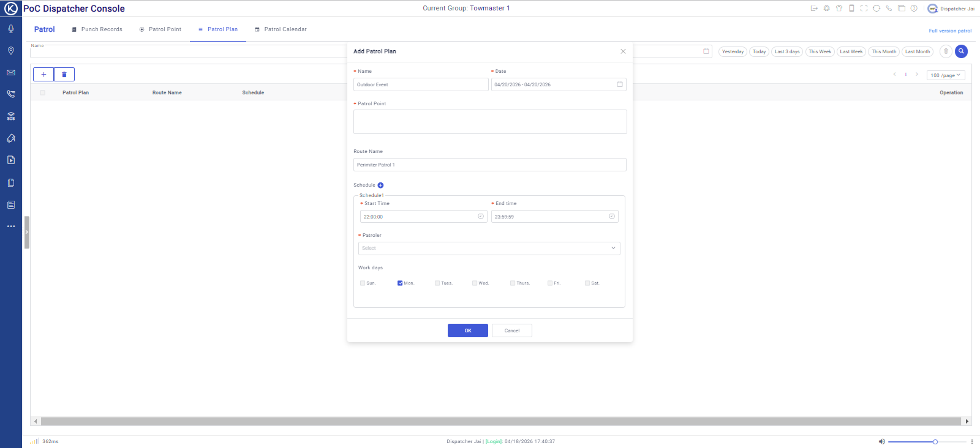This screenshot has width=980, height=448.
Task: Open the 100 /page size dropdown
Action: 946,75
